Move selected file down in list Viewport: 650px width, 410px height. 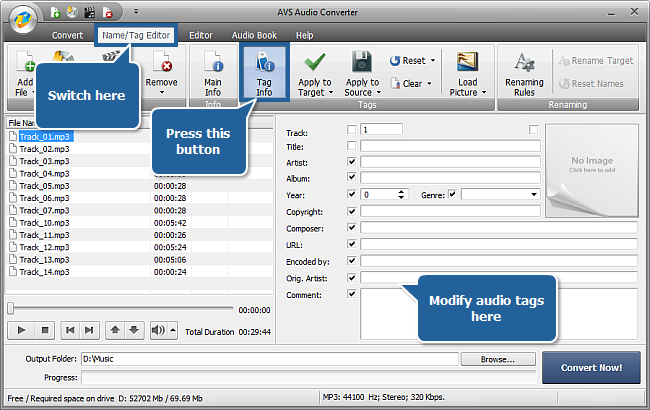pyautogui.click(x=134, y=330)
